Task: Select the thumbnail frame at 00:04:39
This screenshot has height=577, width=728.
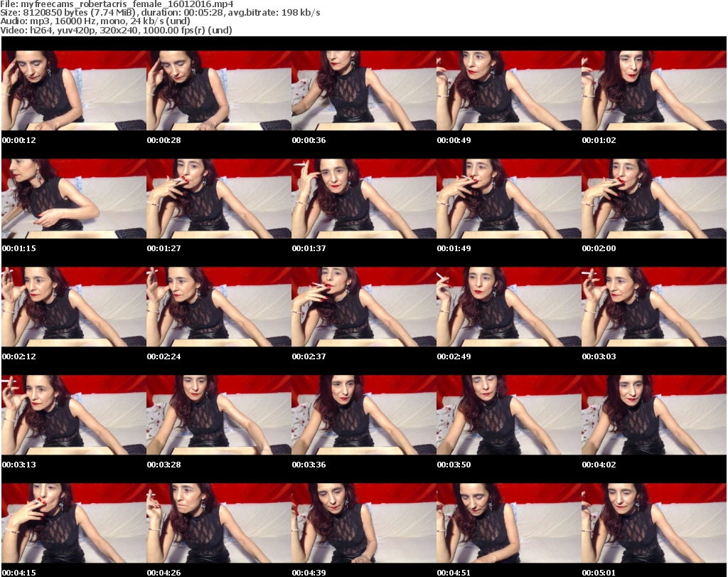Action: tap(363, 523)
